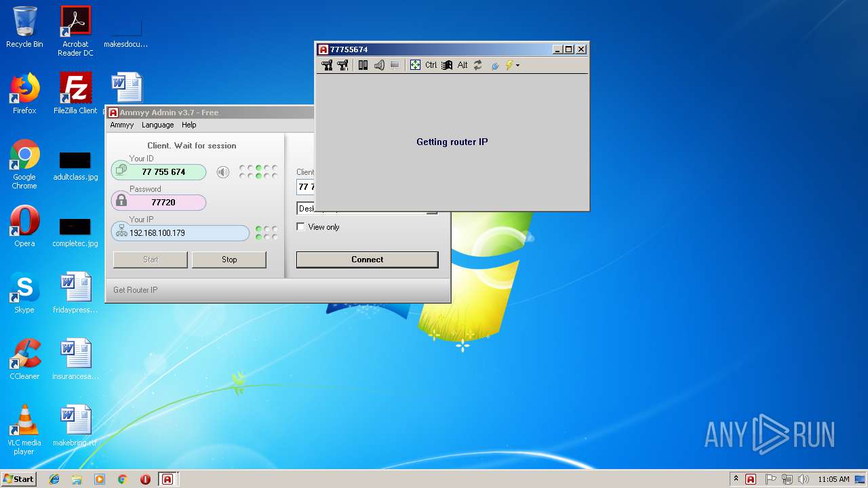Expand dropdown arrow next to lightning bolt

click(x=518, y=66)
